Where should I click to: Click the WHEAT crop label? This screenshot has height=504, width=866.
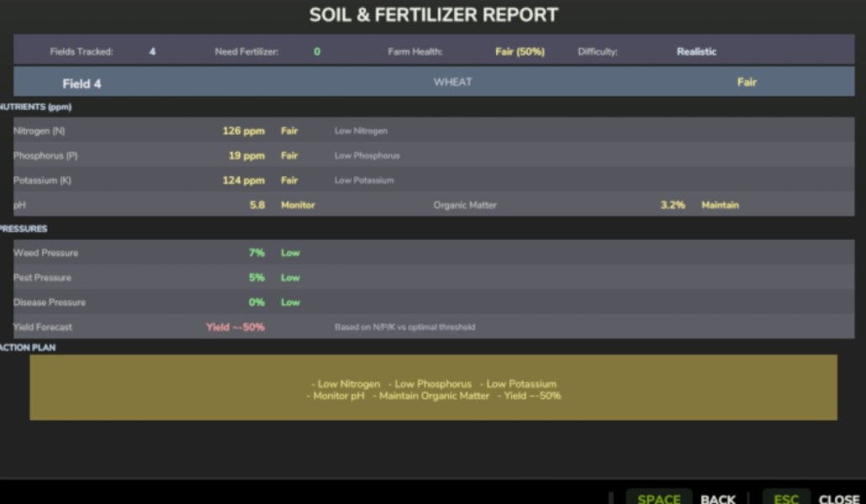tap(453, 81)
